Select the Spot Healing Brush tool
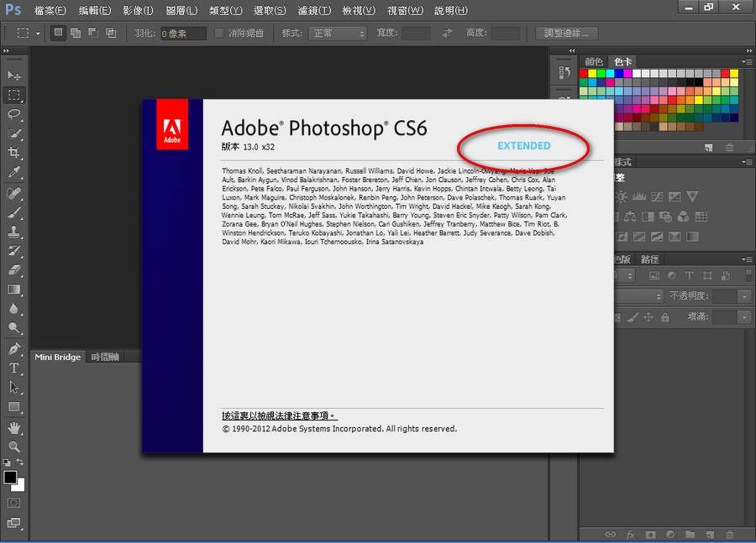Viewport: 756px width, 543px height. [x=14, y=193]
